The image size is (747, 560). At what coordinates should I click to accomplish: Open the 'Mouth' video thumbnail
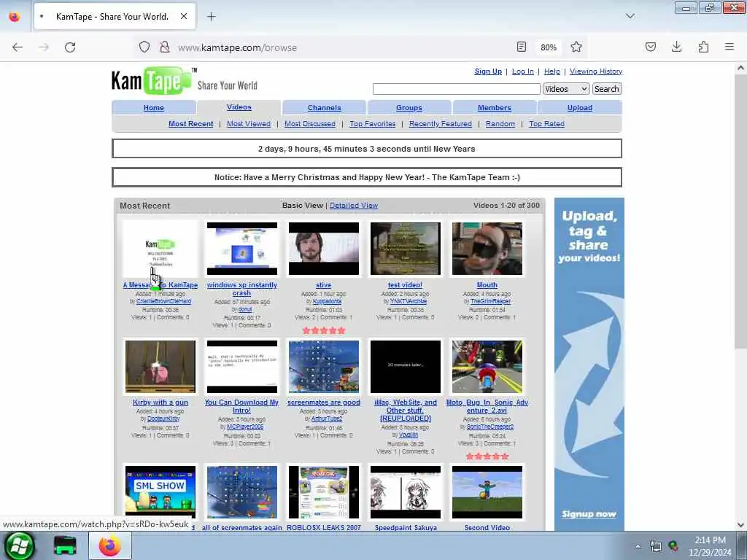487,249
